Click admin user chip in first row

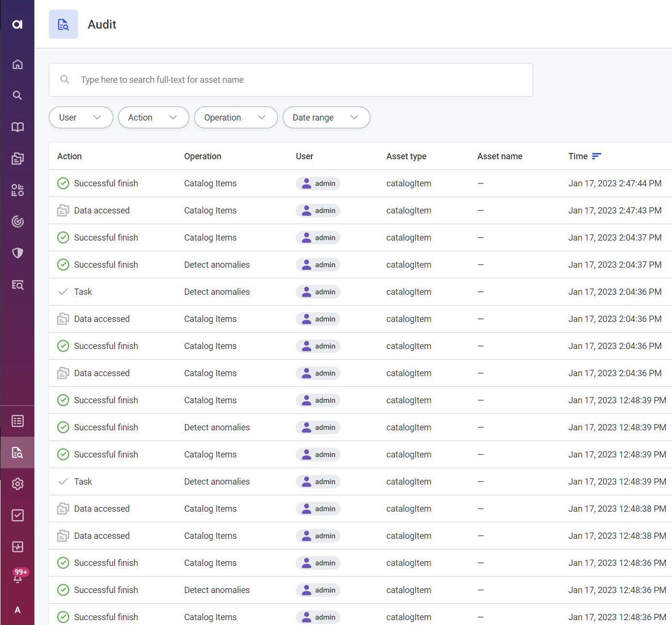coord(318,183)
